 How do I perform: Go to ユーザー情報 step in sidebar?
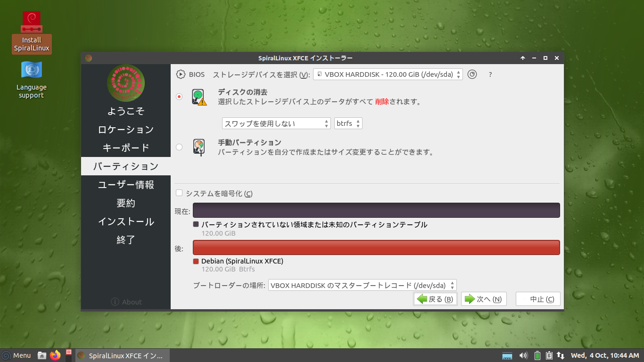(x=126, y=185)
